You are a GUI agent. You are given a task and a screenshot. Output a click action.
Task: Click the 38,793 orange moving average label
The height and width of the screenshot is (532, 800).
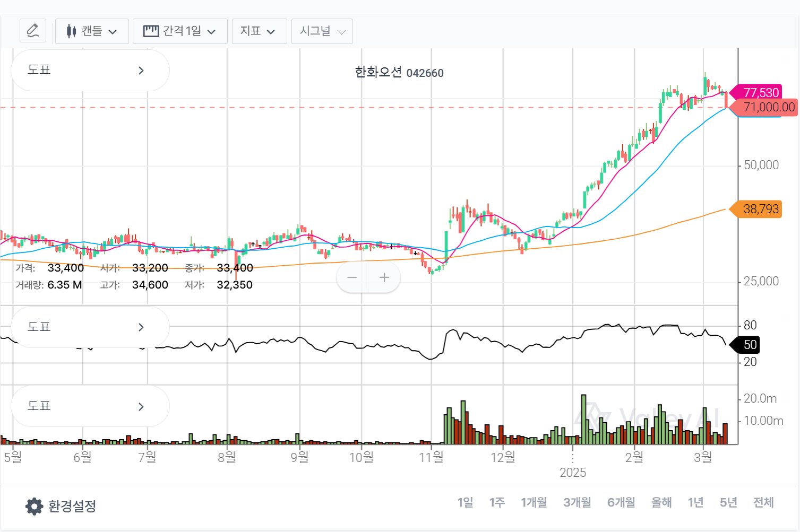click(x=760, y=209)
